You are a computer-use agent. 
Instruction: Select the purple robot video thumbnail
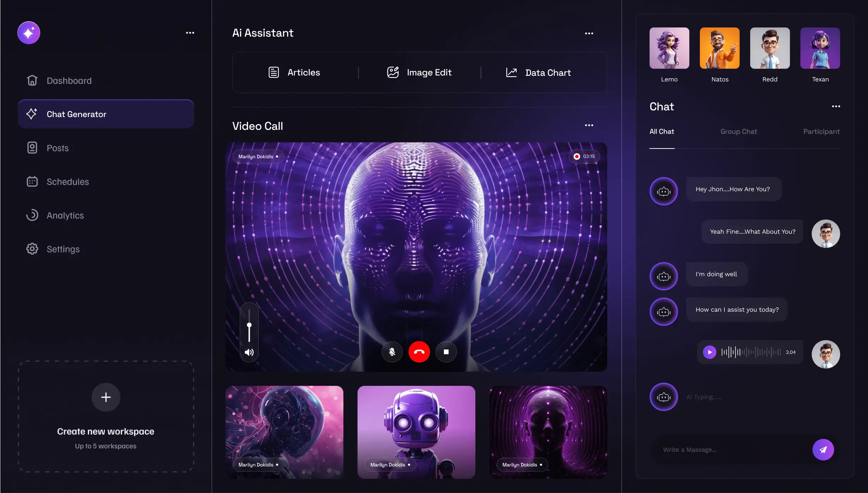click(x=416, y=432)
